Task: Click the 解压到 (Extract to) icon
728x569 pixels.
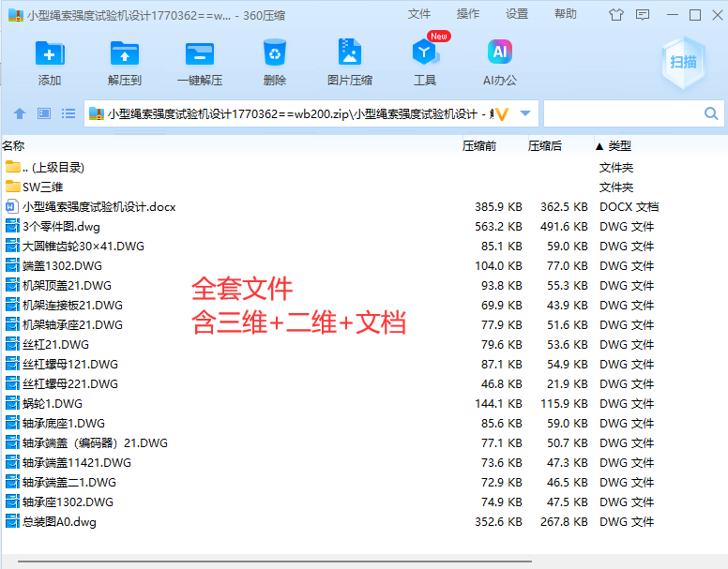Action: click(125, 53)
